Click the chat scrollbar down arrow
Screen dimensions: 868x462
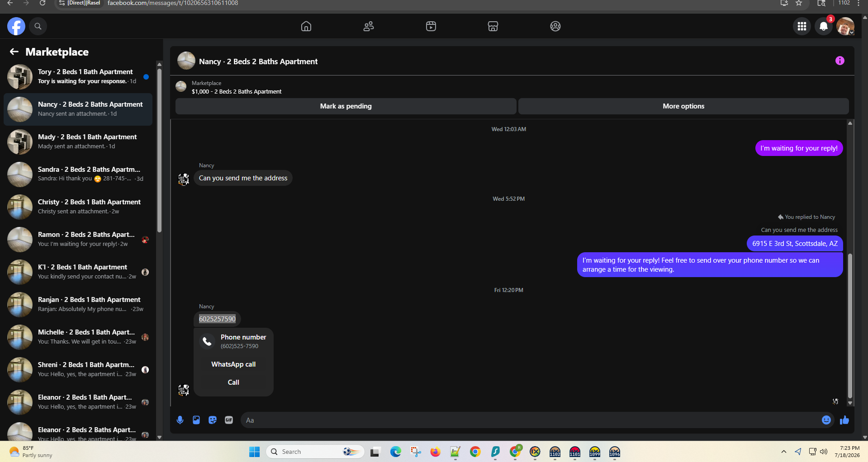tap(850, 403)
